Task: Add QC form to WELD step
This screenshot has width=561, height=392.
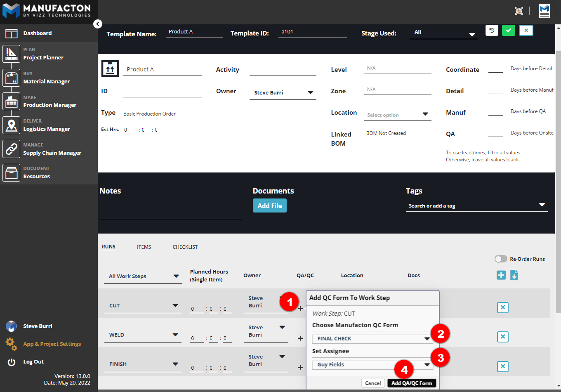Action: click(300, 338)
